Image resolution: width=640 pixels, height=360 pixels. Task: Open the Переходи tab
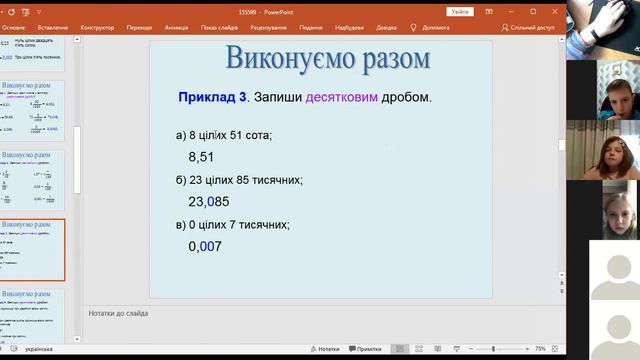(x=139, y=28)
